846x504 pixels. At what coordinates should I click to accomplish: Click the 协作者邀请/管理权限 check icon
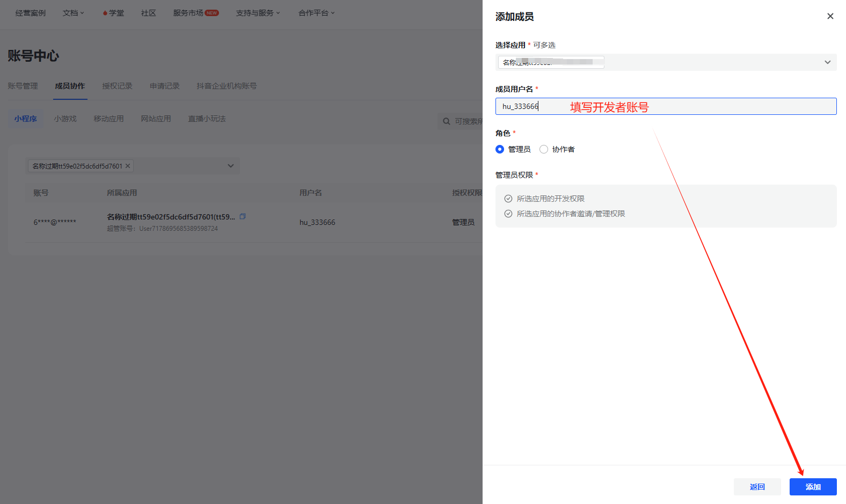point(508,214)
